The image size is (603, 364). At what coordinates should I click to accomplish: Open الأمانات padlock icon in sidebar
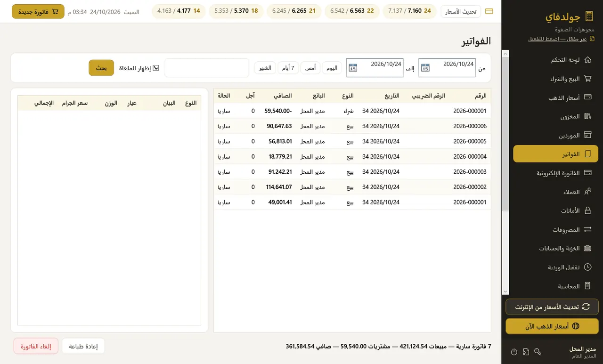pos(587,210)
